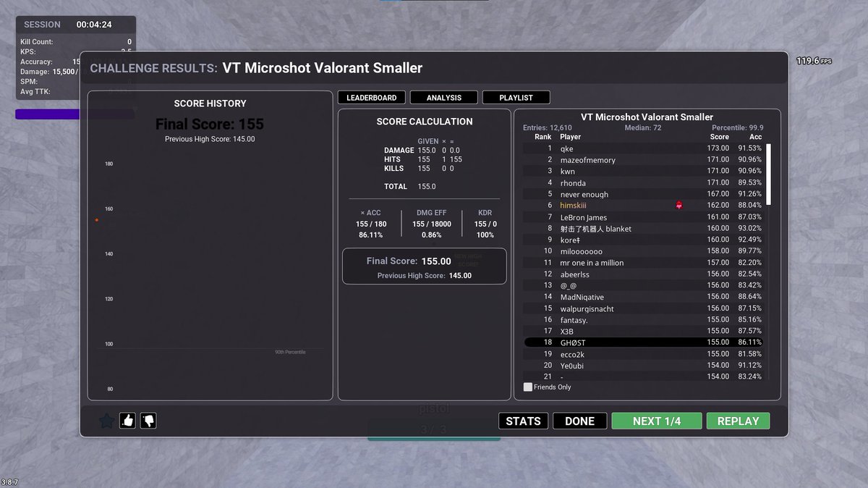Viewport: 868px width, 488px height.
Task: Click the leaderboard scrollbar handle
Action: click(768, 174)
